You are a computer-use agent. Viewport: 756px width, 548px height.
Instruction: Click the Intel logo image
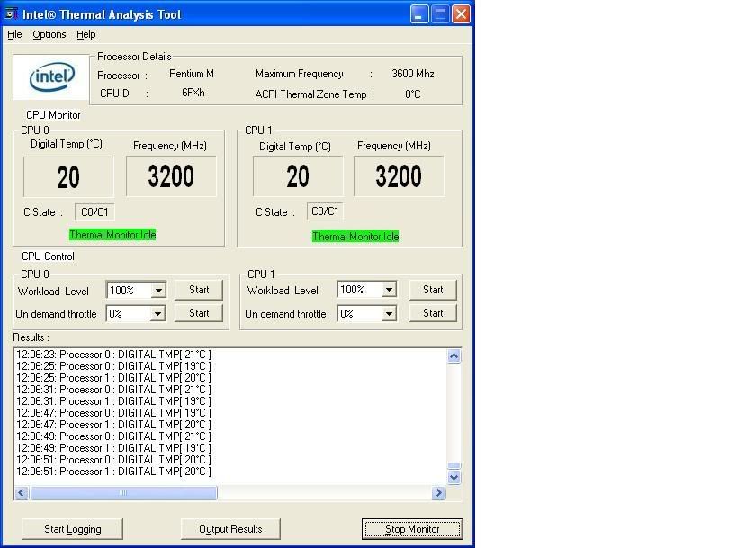point(51,76)
